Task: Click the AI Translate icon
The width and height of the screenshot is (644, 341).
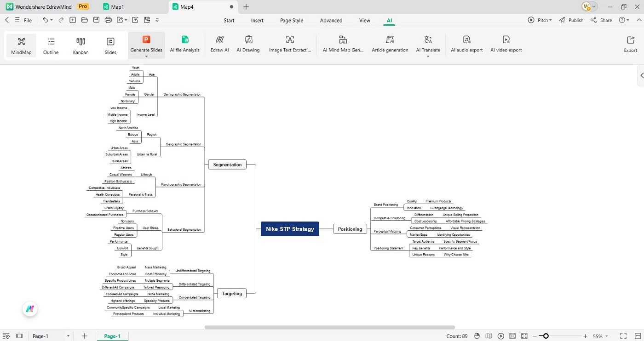Action: 428,40
